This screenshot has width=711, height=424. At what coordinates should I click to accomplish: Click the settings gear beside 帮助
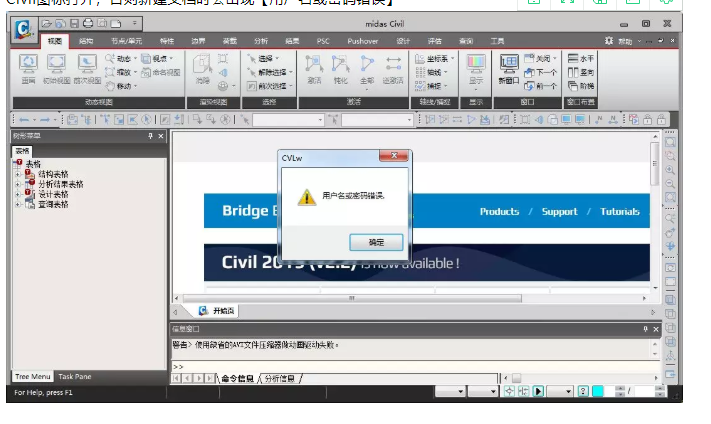tap(609, 41)
